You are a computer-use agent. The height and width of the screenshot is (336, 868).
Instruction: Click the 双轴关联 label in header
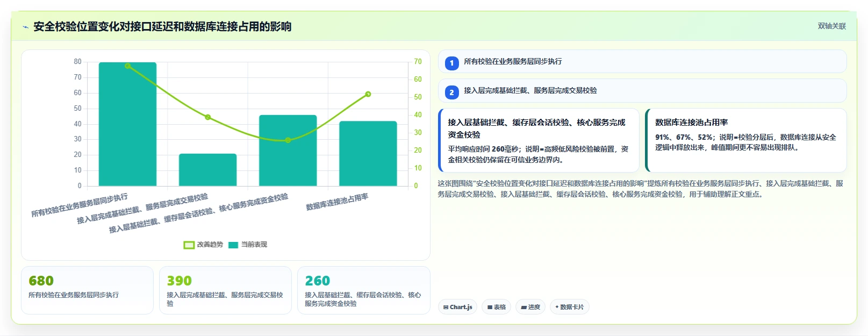click(831, 26)
